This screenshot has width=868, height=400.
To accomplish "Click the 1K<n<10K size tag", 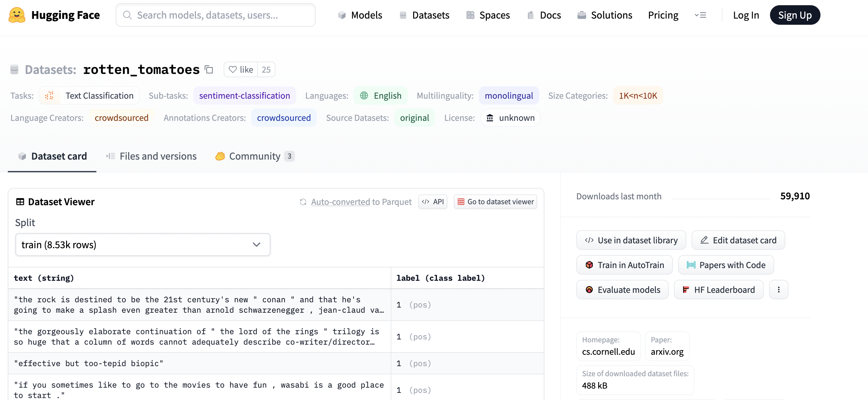I will point(638,96).
